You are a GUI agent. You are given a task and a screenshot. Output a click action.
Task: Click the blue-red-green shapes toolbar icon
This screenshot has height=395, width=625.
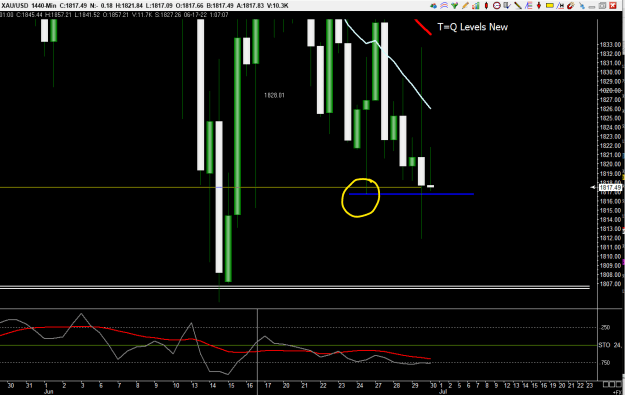click(434, 6)
